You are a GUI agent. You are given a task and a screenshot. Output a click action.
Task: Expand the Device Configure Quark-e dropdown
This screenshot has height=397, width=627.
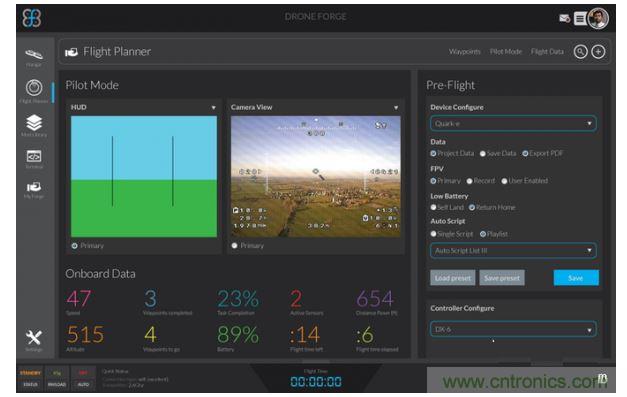click(513, 124)
